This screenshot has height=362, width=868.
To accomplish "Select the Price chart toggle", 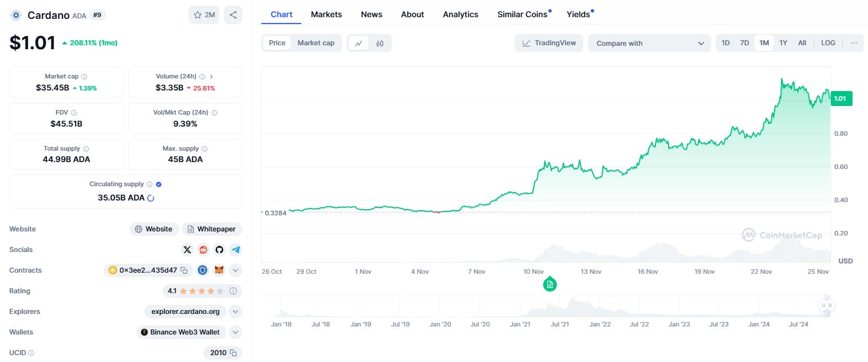I will (x=277, y=43).
